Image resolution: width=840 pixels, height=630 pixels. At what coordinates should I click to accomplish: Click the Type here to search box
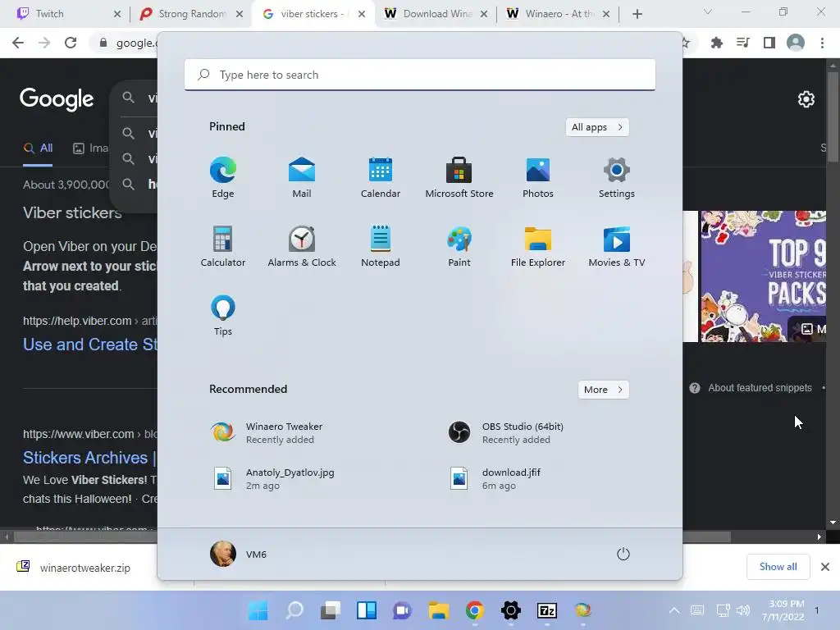click(420, 75)
